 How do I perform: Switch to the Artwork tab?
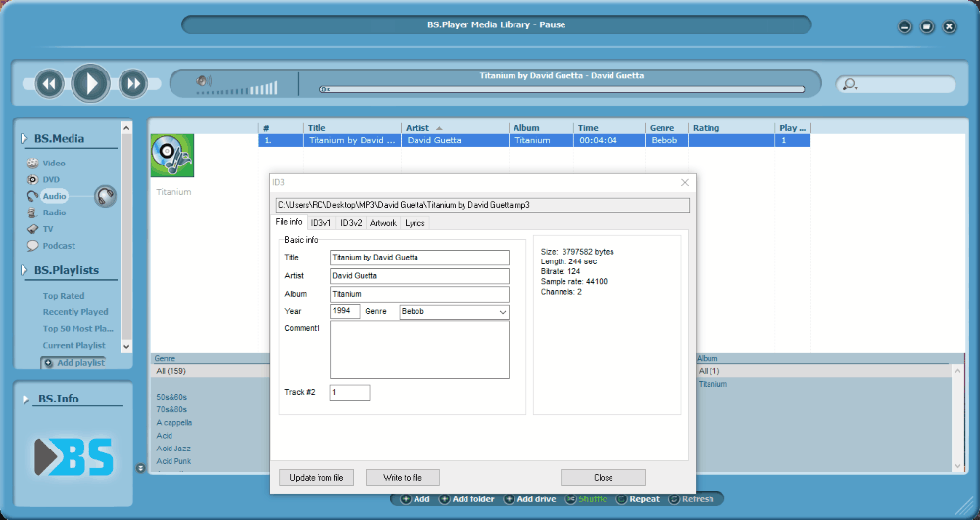(x=383, y=223)
